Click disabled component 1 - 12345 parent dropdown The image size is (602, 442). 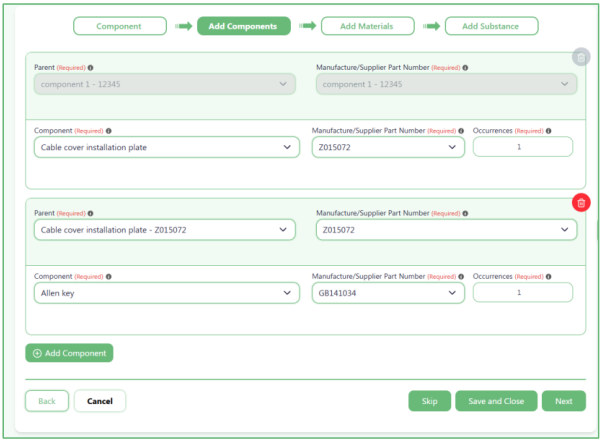point(165,84)
